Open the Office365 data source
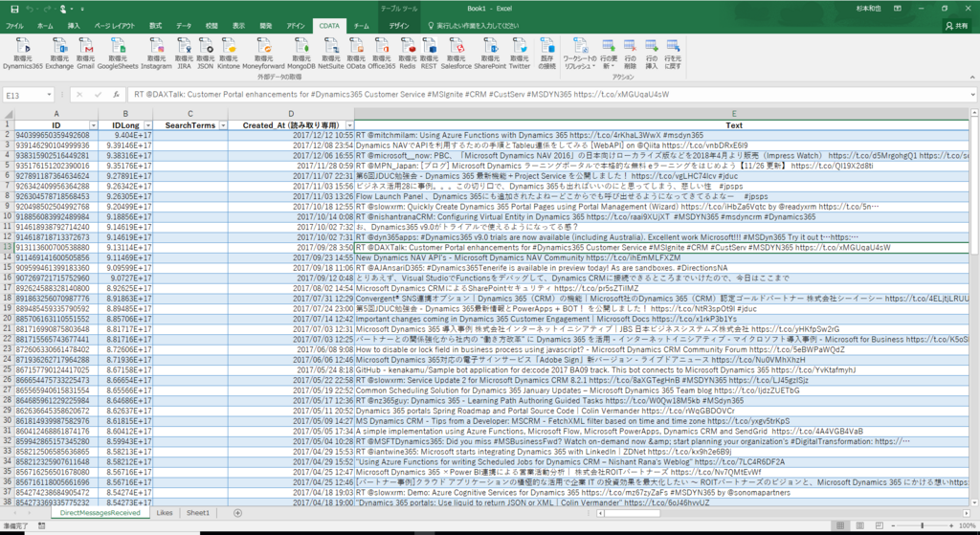Image resolution: width=980 pixels, height=535 pixels. click(381, 54)
